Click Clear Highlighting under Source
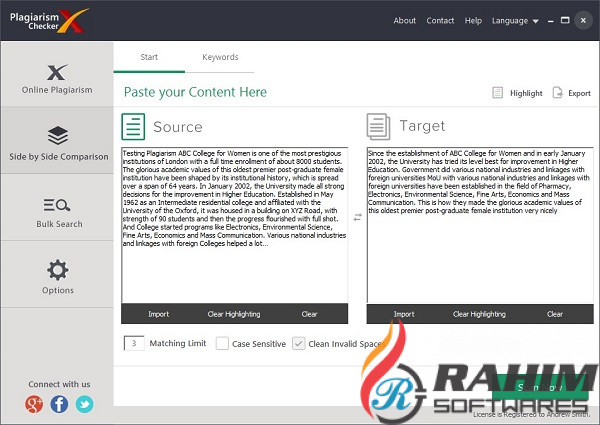This screenshot has height=425, width=600. [234, 314]
